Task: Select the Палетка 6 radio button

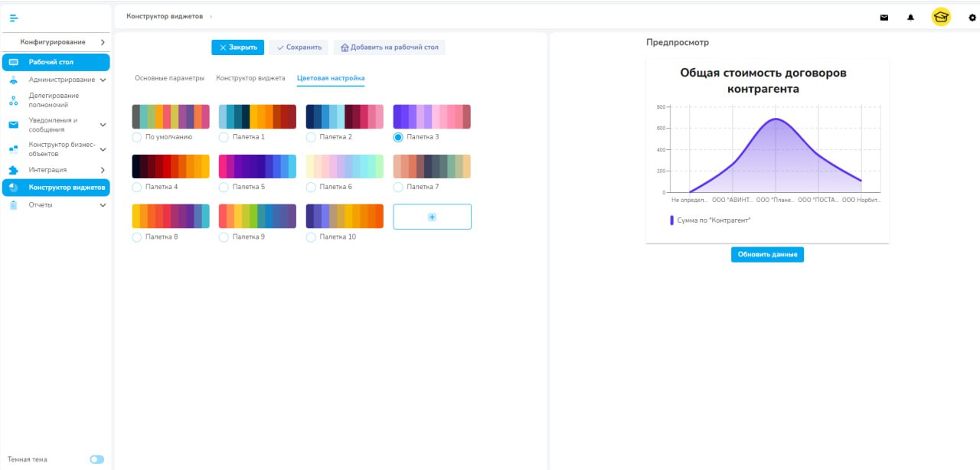Action: tap(311, 187)
